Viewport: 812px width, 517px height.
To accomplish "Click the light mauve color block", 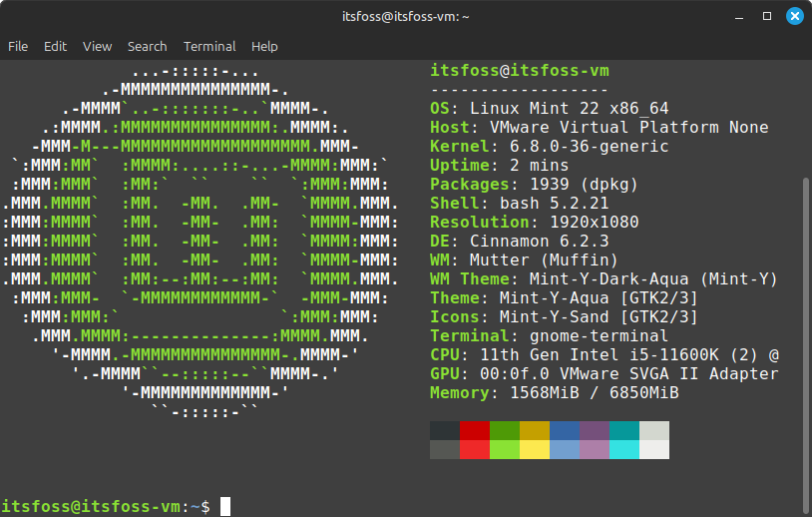I will 595,450.
